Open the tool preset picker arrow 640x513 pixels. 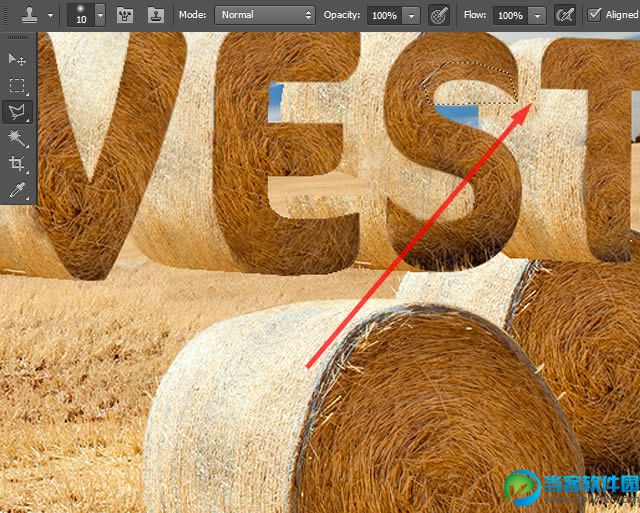click(51, 16)
